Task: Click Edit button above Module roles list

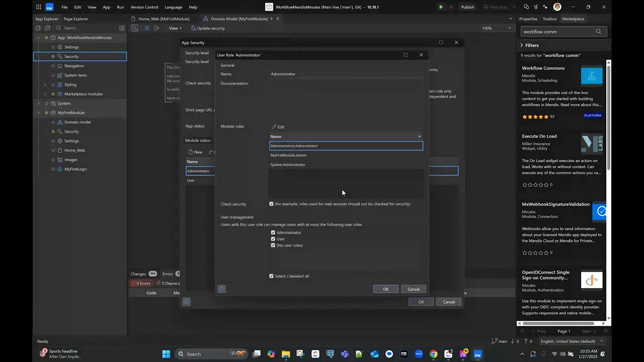Action: click(278, 127)
